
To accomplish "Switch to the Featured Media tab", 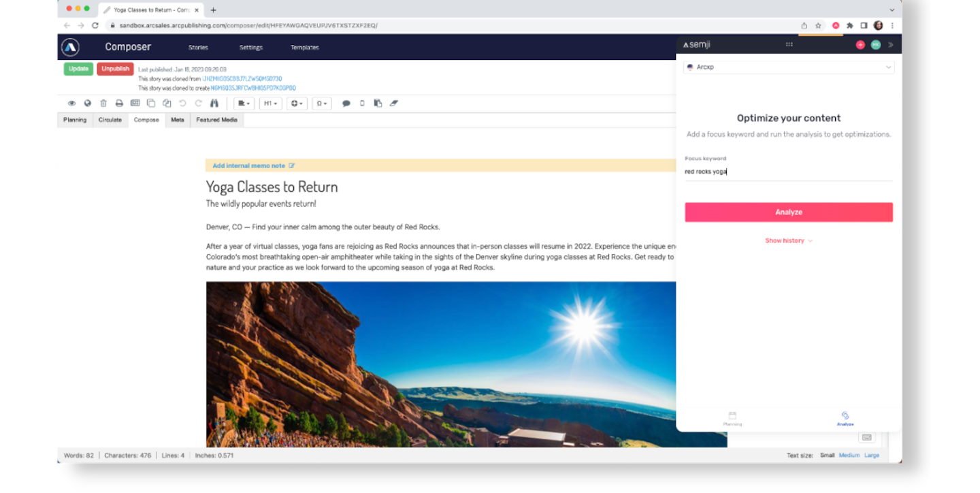I will point(216,120).
